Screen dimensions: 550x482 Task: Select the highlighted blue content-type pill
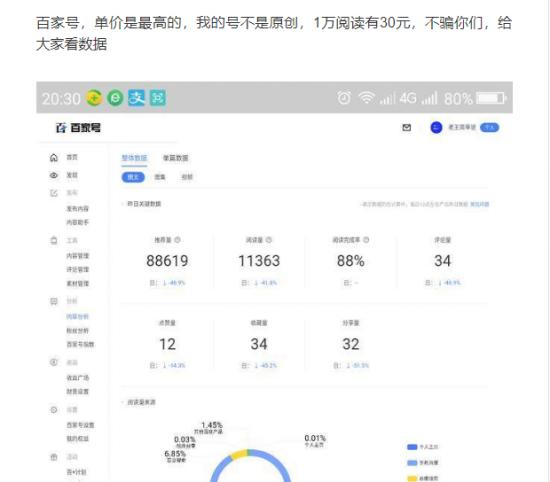pyautogui.click(x=133, y=177)
